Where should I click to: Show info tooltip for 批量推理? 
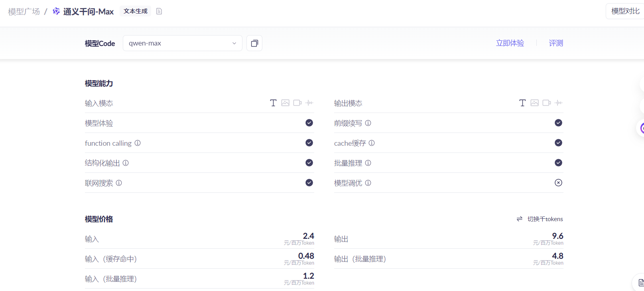(x=368, y=163)
